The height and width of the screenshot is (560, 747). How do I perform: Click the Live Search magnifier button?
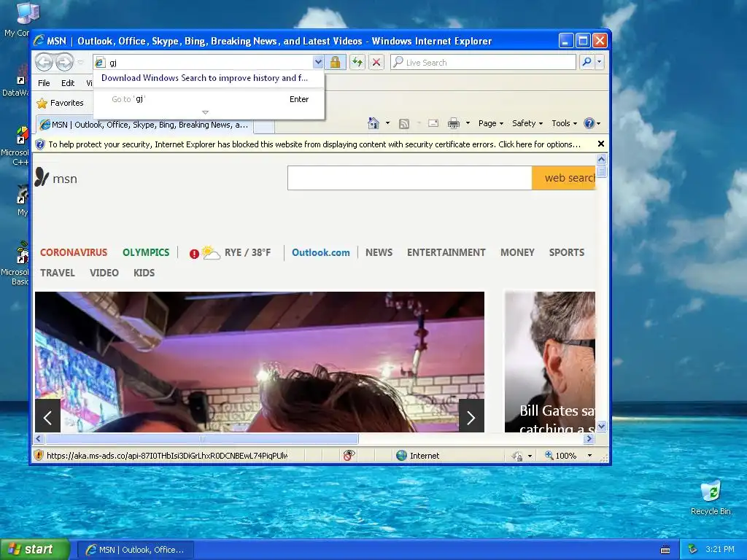(587, 62)
